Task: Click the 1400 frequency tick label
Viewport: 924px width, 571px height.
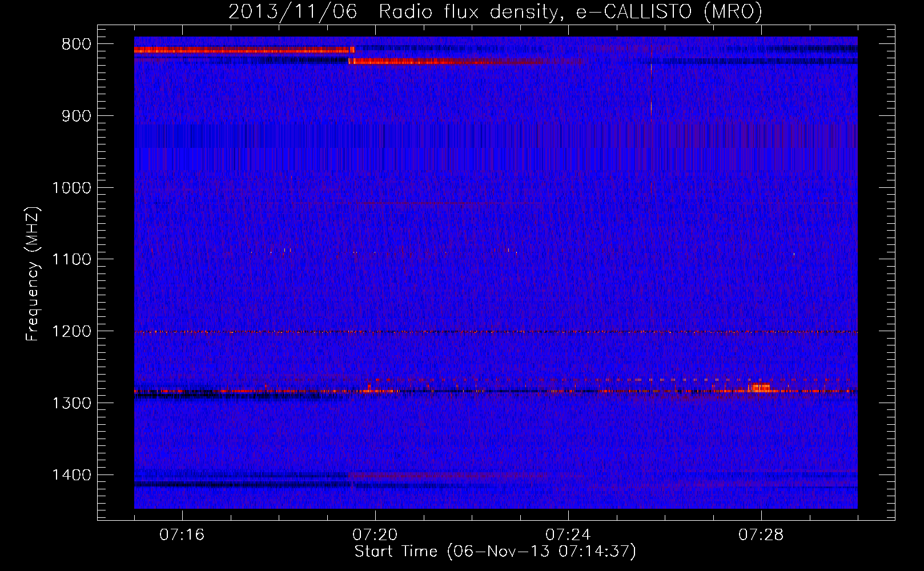Action: (71, 475)
